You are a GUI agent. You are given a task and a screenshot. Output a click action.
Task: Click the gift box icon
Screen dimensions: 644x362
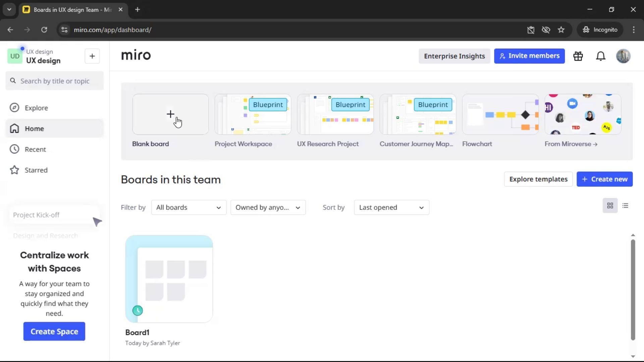(578, 56)
